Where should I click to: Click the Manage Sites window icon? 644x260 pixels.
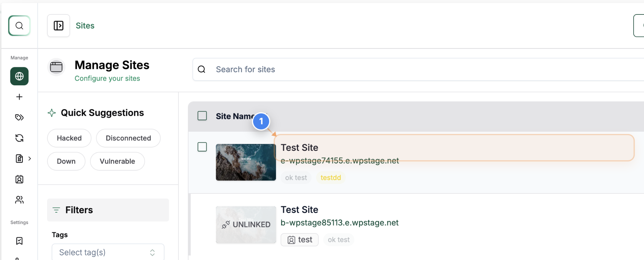[x=56, y=67]
